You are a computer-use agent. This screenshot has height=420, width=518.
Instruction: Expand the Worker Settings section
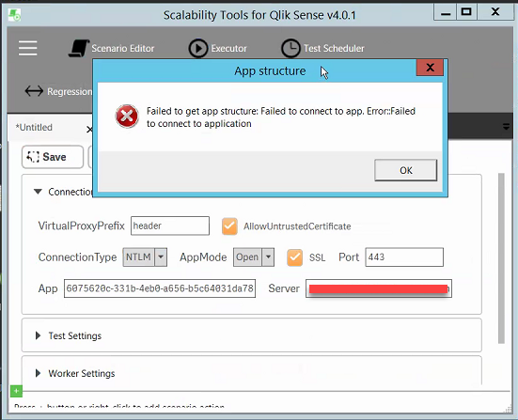[x=75, y=373]
